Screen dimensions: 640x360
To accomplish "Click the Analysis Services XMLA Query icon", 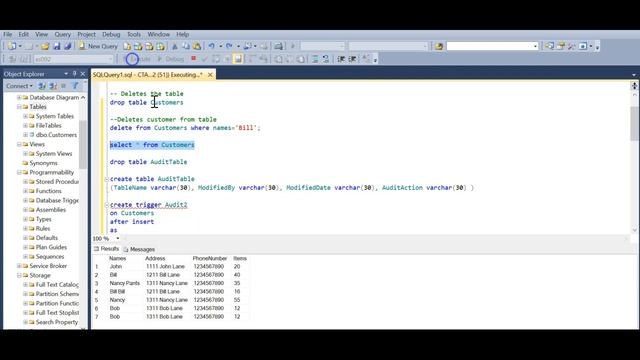I will (x=160, y=46).
